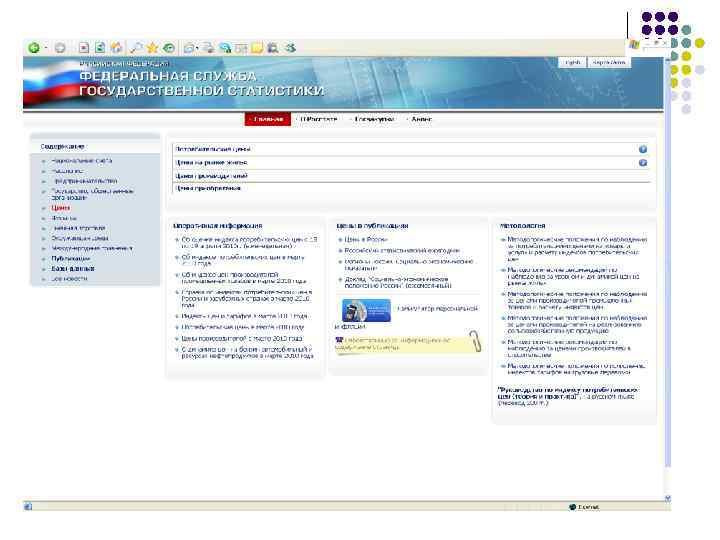This screenshot has height=540, width=720.
Task: Open the Калькулятор персональной инфляции link
Action: [437, 309]
